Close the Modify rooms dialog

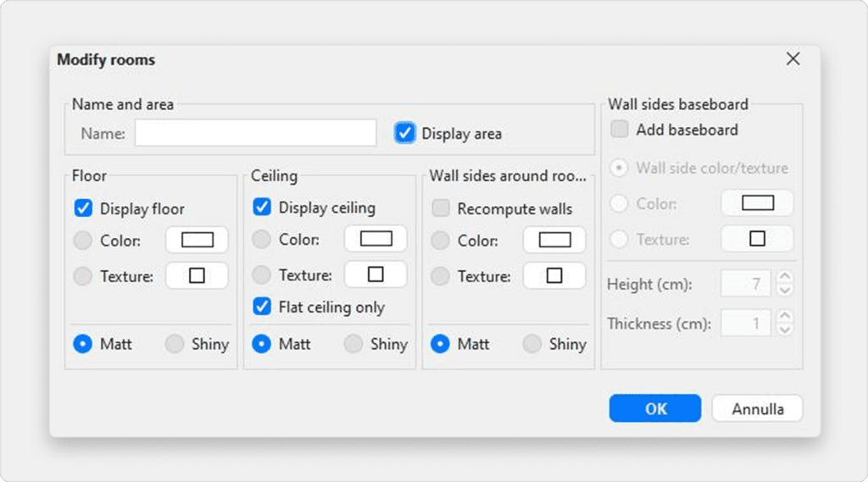coord(793,59)
